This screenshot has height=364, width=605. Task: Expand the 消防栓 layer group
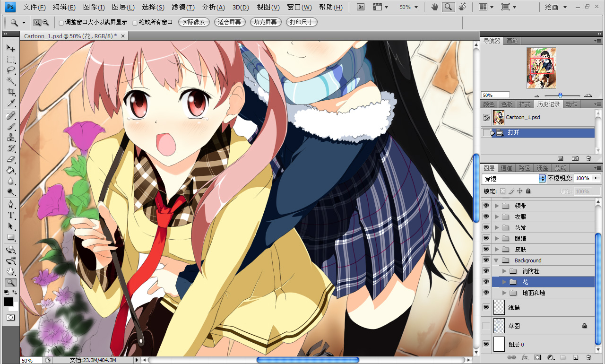[x=504, y=271]
